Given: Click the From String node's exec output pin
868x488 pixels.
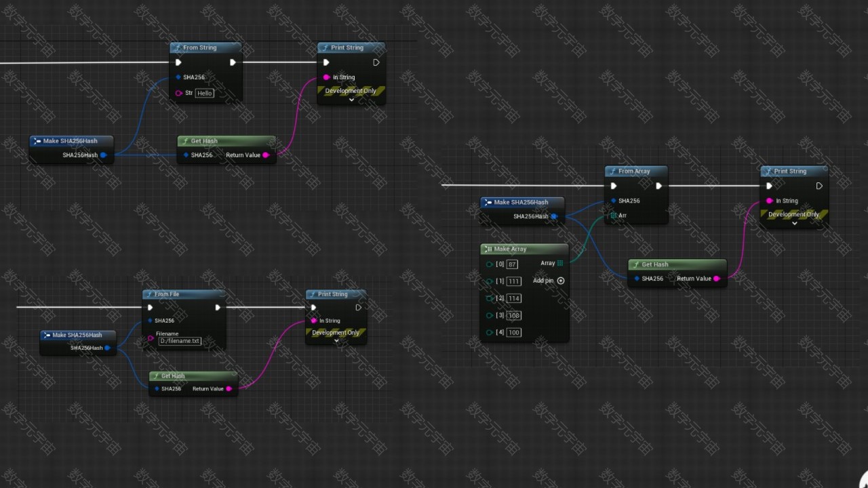Looking at the screenshot, I should pos(233,62).
